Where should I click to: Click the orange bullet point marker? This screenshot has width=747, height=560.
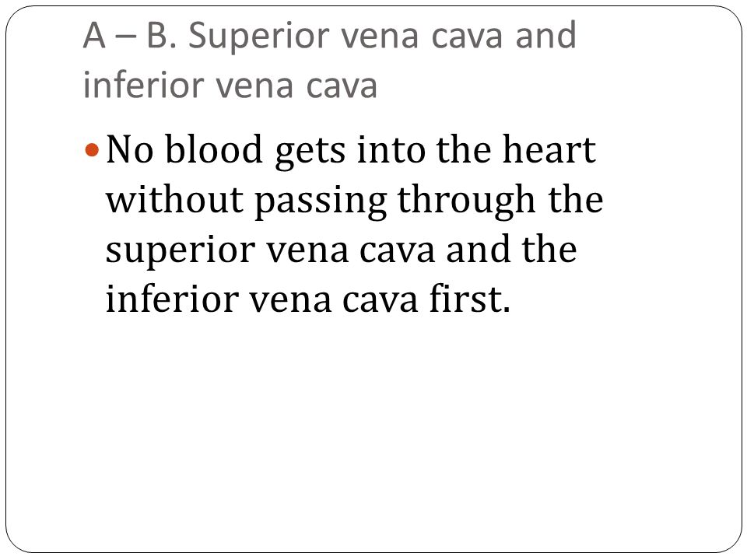point(92,150)
